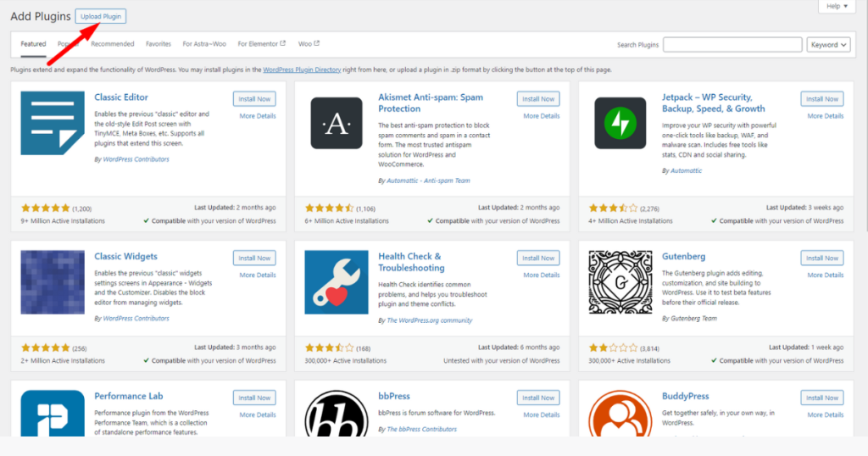Viewport: 868px width, 456px height.
Task: Click the Upload Plugin button
Action: [x=101, y=17]
